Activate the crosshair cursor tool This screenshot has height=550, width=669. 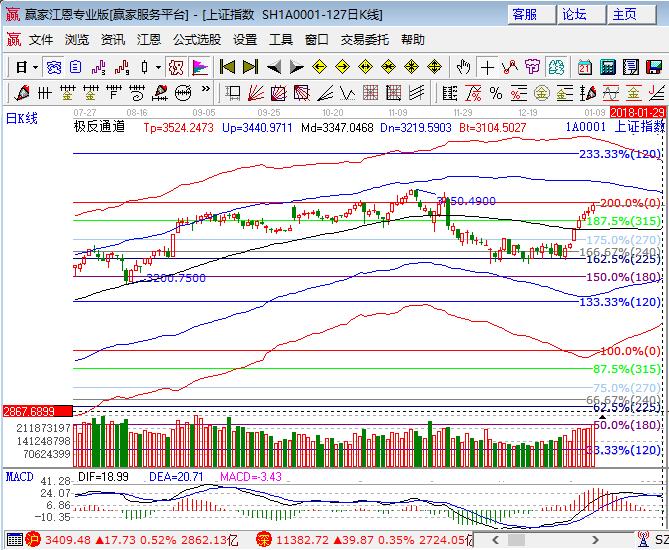[487, 67]
